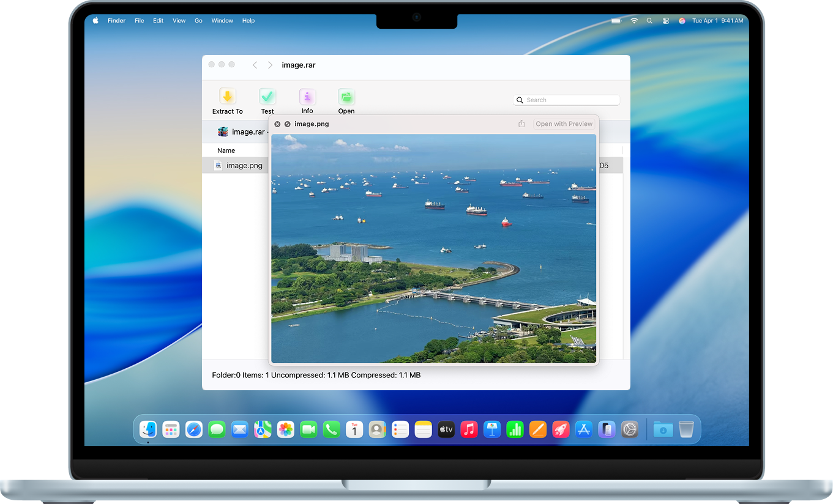Click the share icon in preview
The image size is (833, 504).
521,124
